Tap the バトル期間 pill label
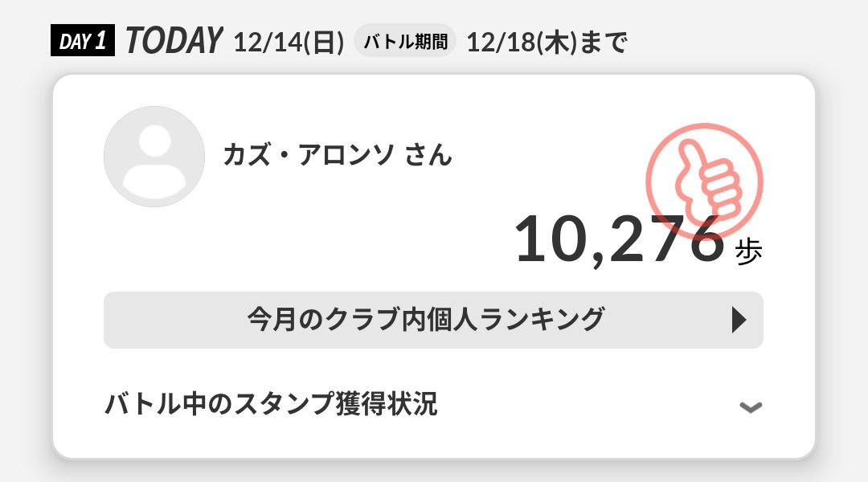Viewport: 868px width, 482px height. click(x=405, y=42)
